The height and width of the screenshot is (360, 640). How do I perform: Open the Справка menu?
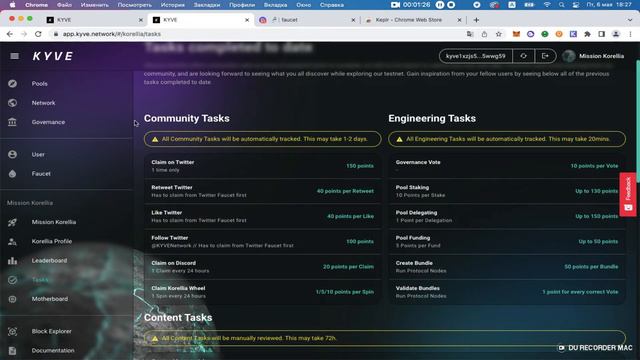point(331,5)
